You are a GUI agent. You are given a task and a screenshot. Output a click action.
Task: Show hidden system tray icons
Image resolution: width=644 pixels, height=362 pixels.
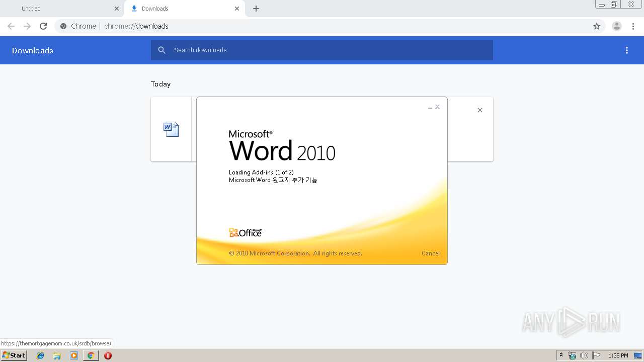point(561,355)
